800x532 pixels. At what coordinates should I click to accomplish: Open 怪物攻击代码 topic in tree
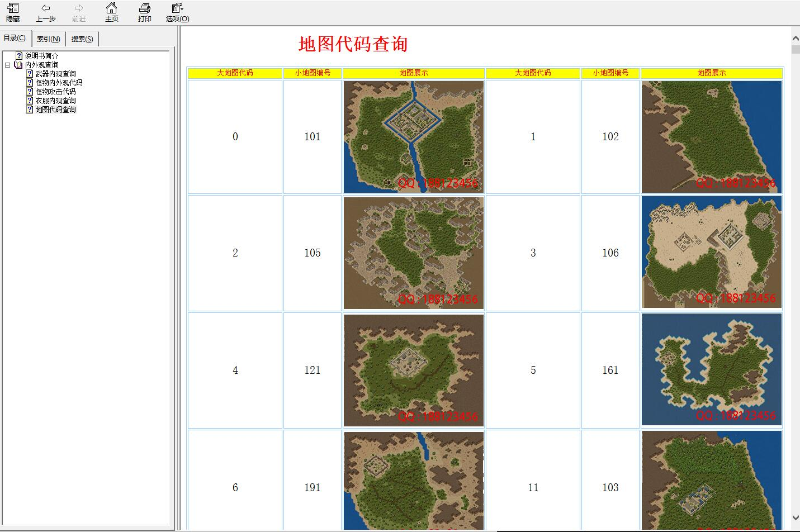coord(55,92)
